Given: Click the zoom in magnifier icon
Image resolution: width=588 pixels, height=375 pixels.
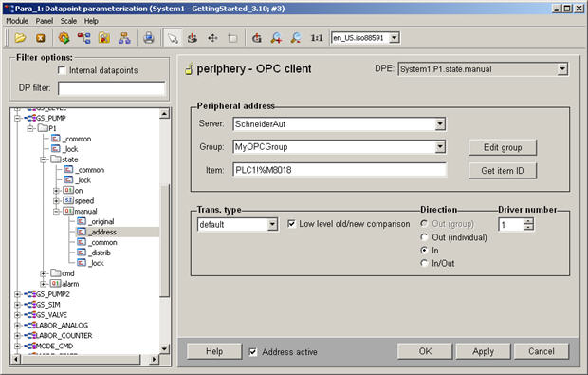Looking at the screenshot, I should coord(276,38).
